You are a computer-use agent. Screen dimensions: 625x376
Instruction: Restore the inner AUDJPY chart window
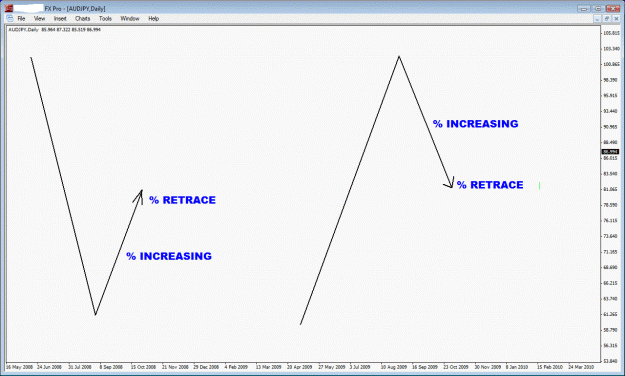pos(606,19)
